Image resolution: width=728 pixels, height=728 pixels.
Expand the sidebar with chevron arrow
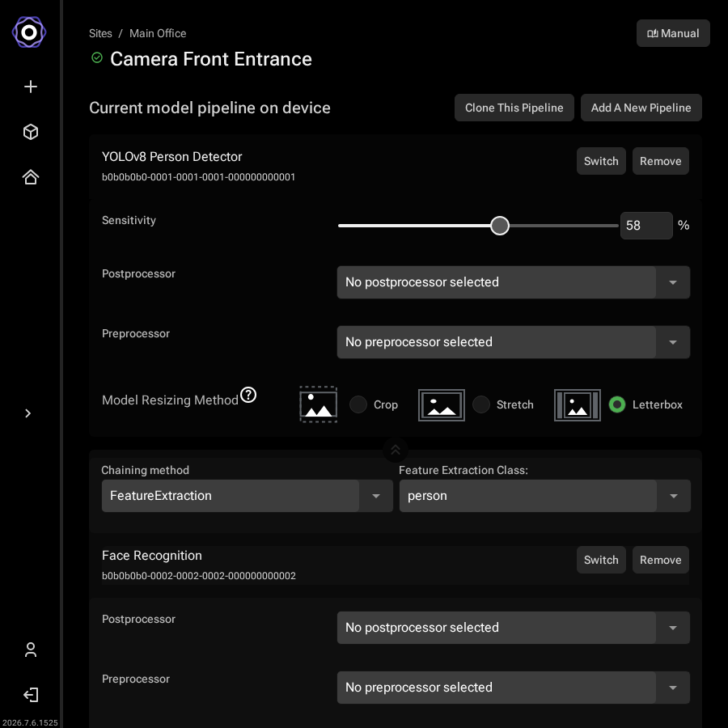tap(28, 413)
